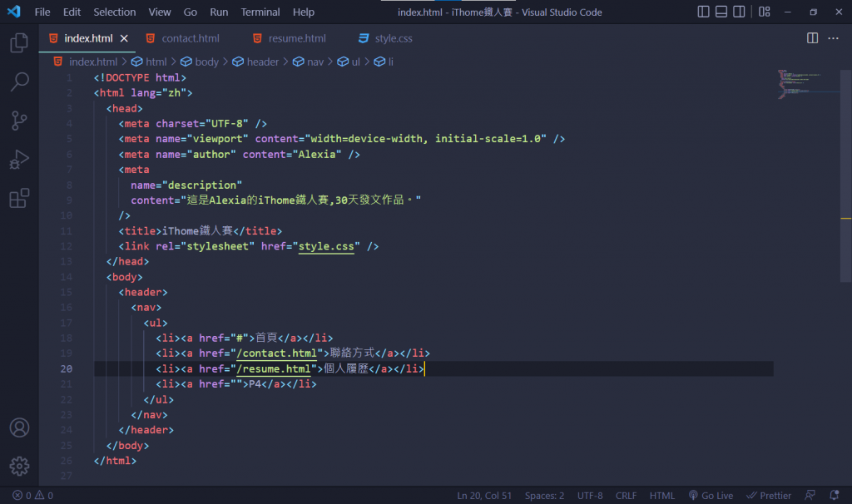This screenshot has width=852, height=504.
Task: Click the <!DOCTYPE html> line
Action: click(140, 77)
